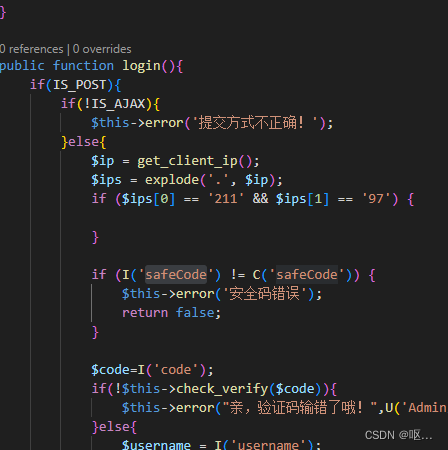Click the 'return false' statement

coord(171,313)
